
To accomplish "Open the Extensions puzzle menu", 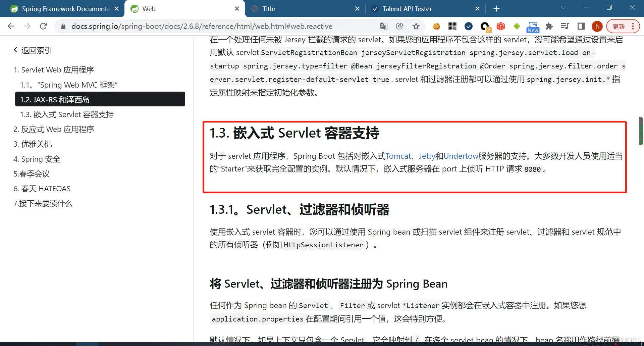I will [549, 26].
